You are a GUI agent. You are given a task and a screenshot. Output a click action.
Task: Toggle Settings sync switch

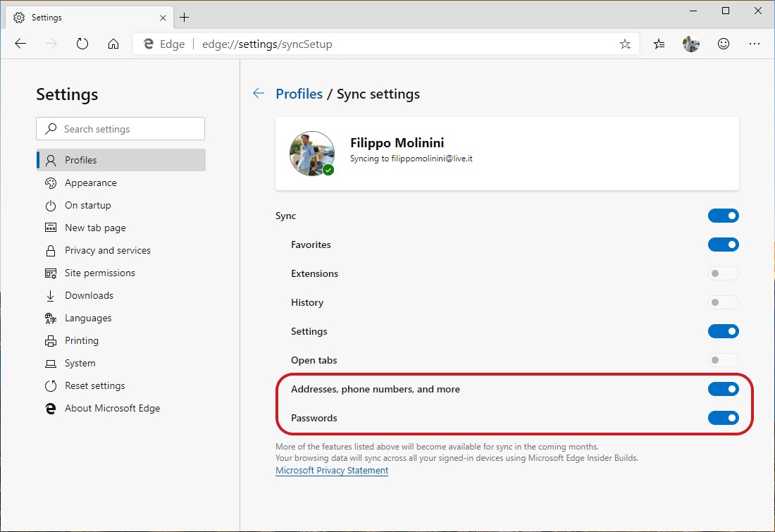pos(723,331)
